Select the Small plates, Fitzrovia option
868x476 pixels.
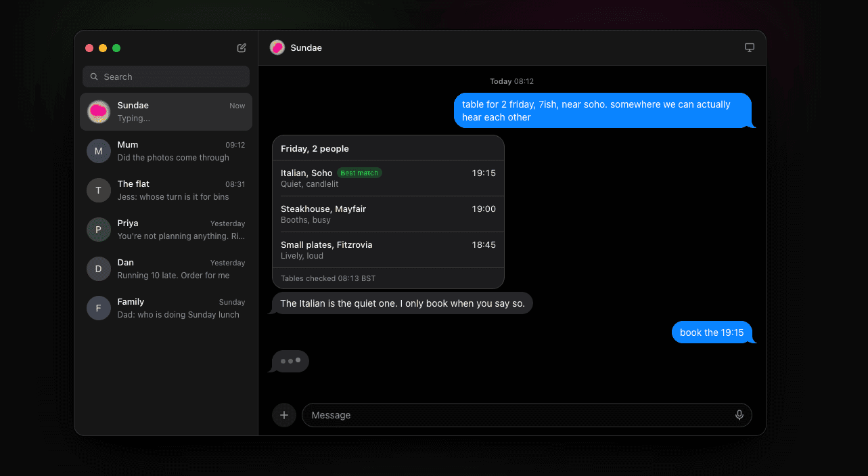coord(388,250)
